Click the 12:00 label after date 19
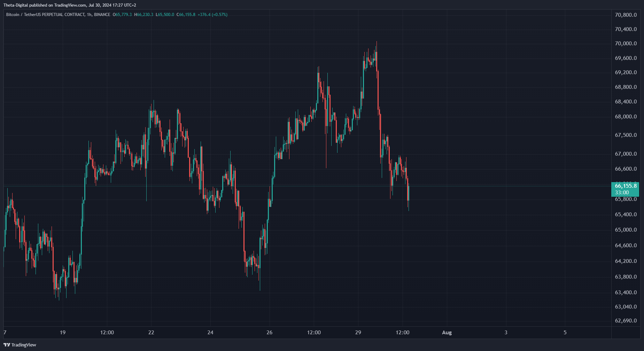 [x=107, y=333]
